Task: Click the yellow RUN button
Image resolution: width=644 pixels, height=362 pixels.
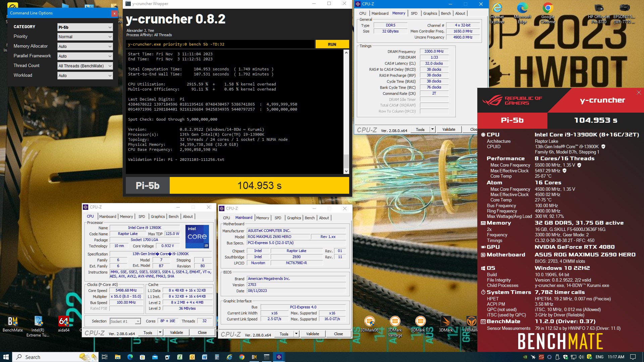Action: [x=332, y=44]
